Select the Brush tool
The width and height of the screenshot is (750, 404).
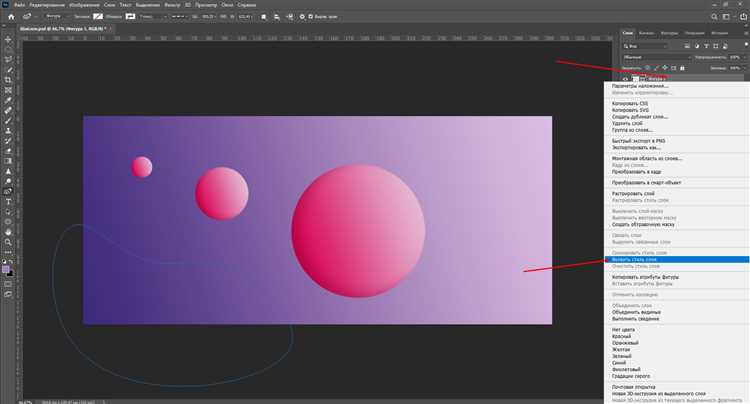[x=8, y=120]
